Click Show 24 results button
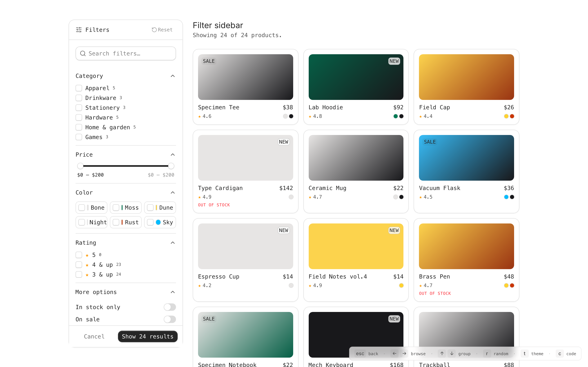The width and height of the screenshot is (588, 367). coord(147,336)
